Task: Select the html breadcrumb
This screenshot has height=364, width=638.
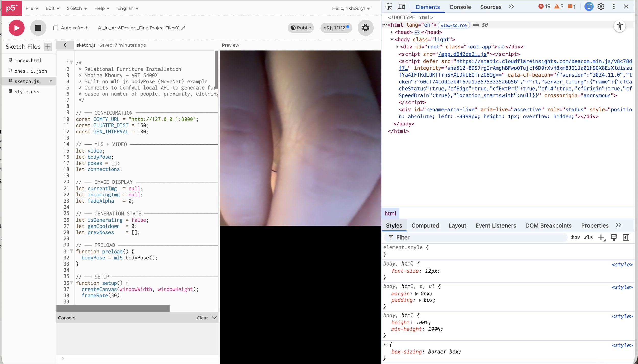Action: pyautogui.click(x=390, y=214)
